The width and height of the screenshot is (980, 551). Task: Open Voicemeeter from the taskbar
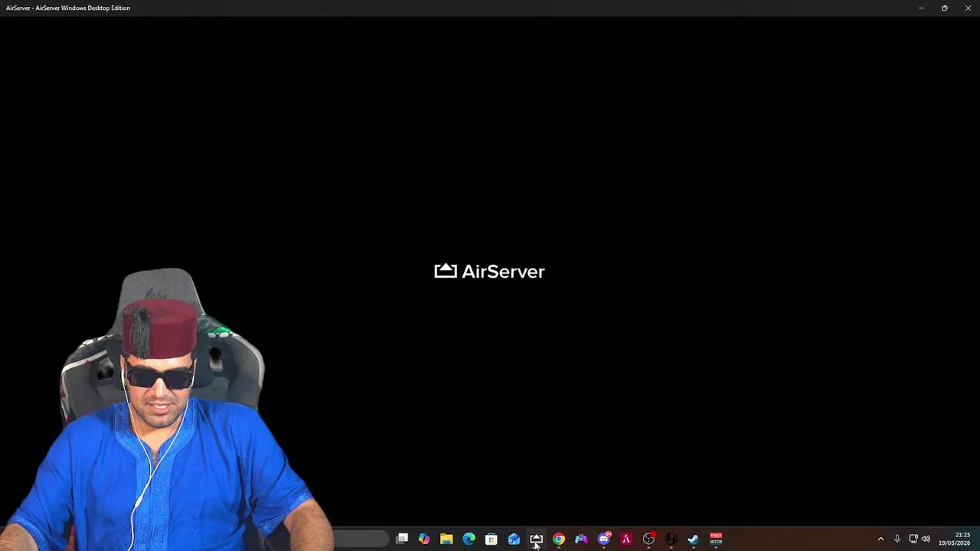click(x=716, y=539)
